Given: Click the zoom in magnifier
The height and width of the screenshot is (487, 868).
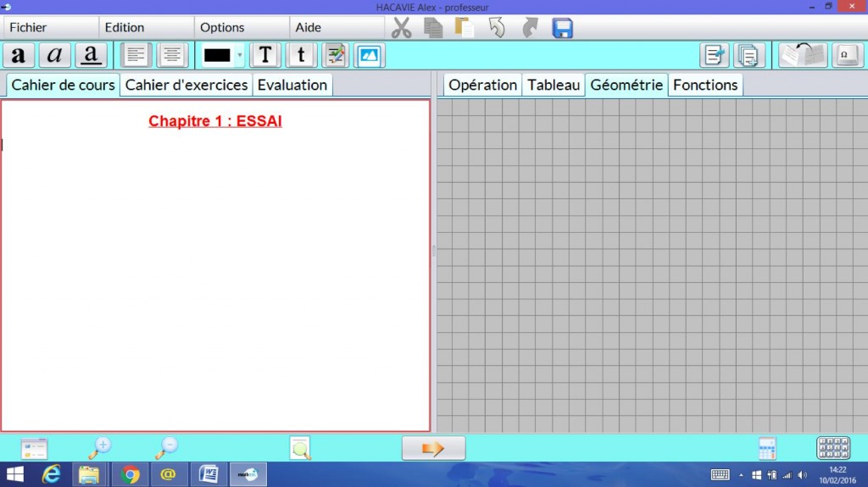Looking at the screenshot, I should [x=99, y=448].
